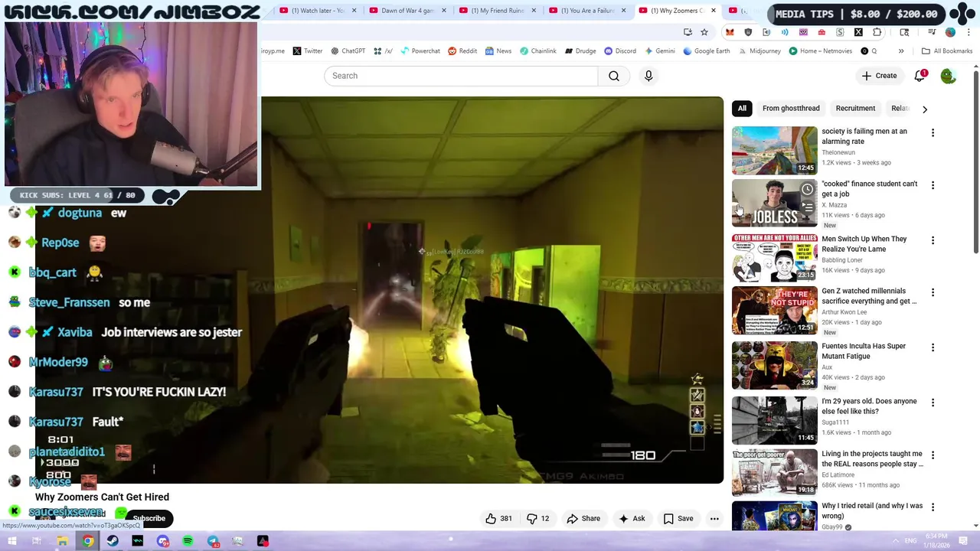Activate voice search microphone icon
This screenshot has height=551, width=980.
[x=648, y=76]
